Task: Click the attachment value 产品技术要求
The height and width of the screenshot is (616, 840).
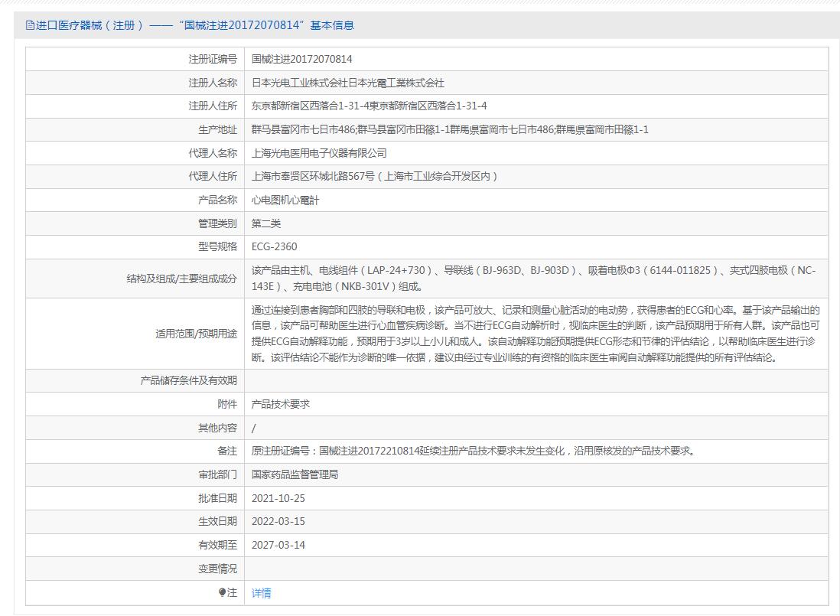Action: [x=280, y=404]
